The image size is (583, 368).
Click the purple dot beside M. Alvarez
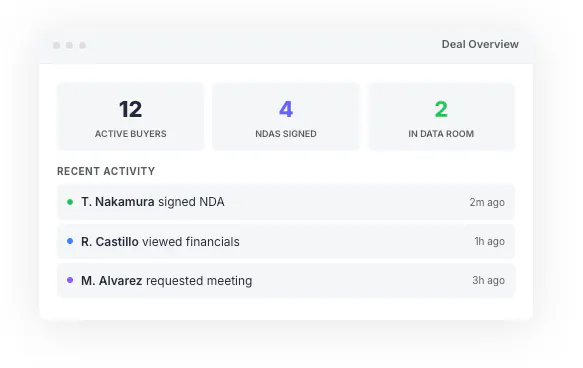click(x=70, y=280)
